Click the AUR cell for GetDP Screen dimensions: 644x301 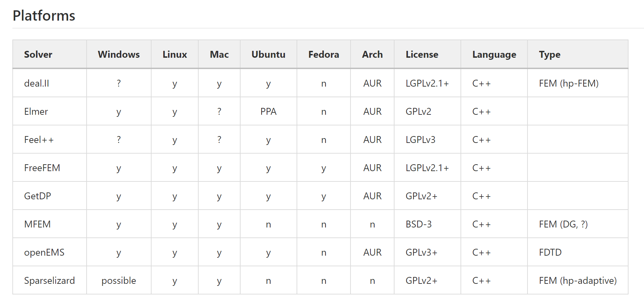(373, 196)
